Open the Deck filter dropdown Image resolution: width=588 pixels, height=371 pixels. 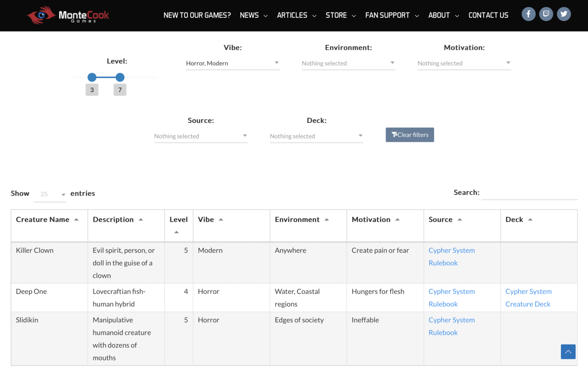(x=316, y=136)
